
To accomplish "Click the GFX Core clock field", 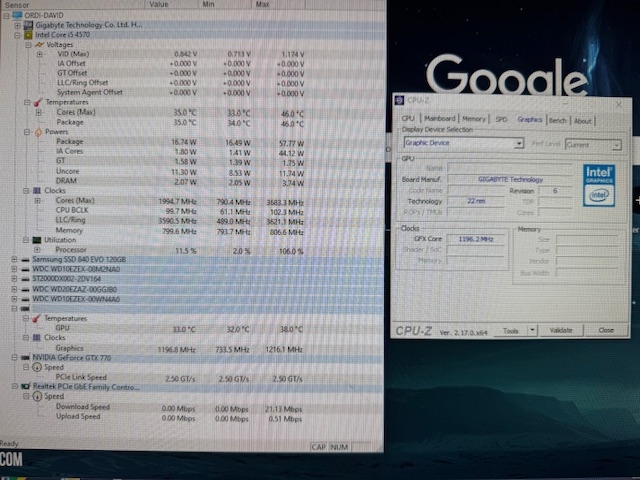I will [476, 239].
